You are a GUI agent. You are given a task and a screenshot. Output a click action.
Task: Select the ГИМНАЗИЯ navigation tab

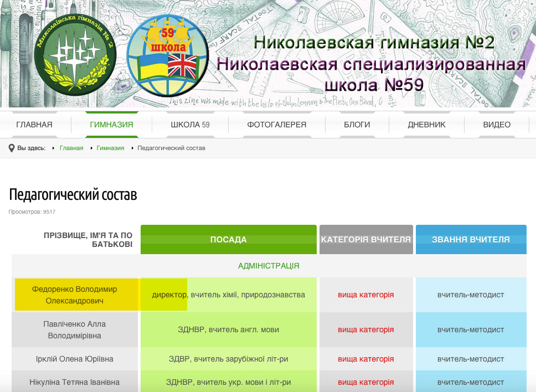pyautogui.click(x=111, y=125)
